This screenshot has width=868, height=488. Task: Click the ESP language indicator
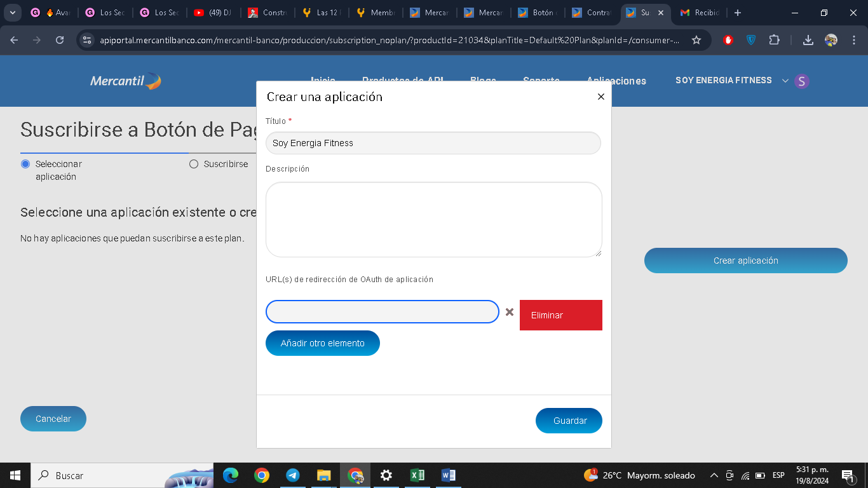pyautogui.click(x=778, y=475)
